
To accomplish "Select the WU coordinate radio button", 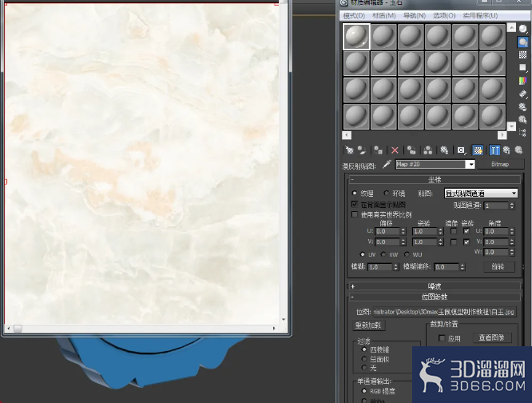I will 407,254.
